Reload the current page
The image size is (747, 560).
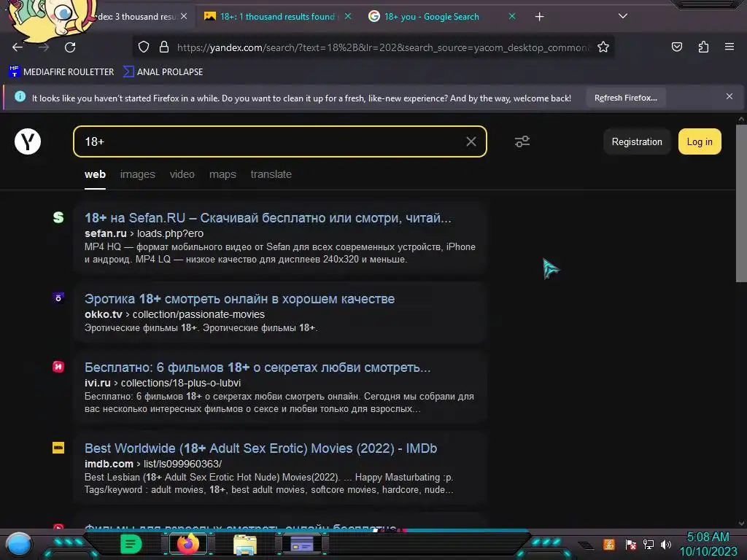click(x=70, y=47)
